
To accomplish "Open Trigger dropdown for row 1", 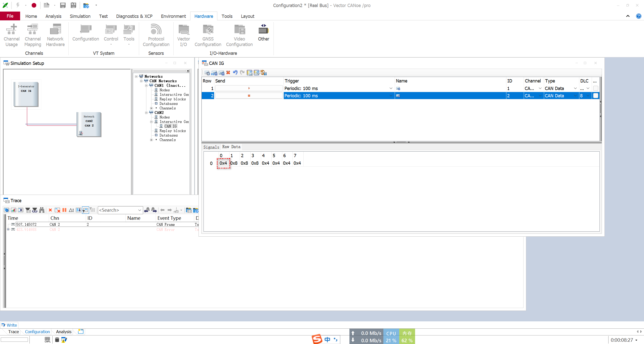I will [391, 88].
